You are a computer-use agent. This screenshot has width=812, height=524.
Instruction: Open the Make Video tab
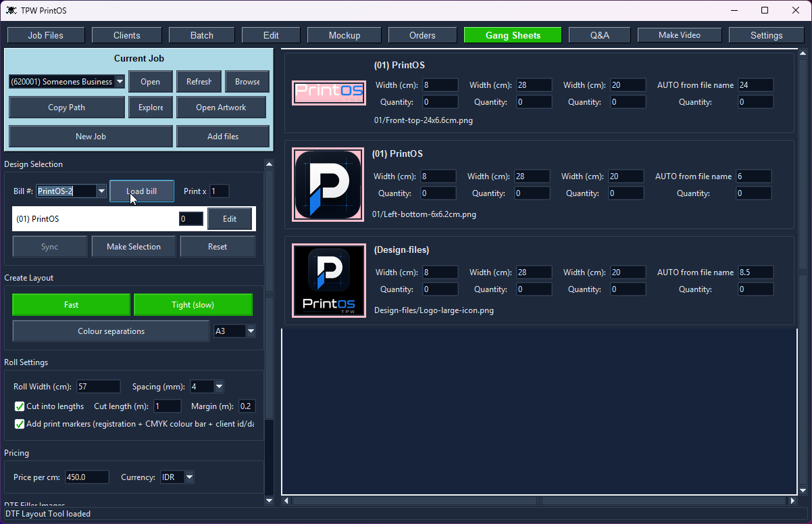click(680, 35)
